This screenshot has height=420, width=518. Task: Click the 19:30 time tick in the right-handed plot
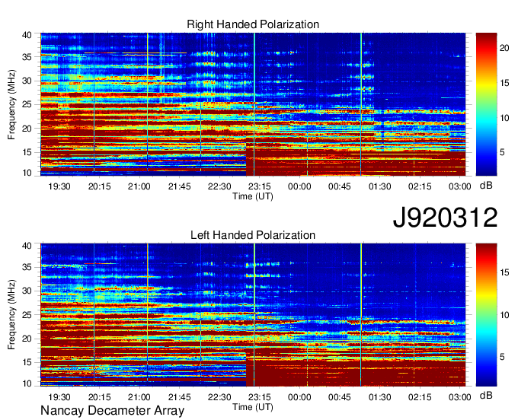[59, 186]
